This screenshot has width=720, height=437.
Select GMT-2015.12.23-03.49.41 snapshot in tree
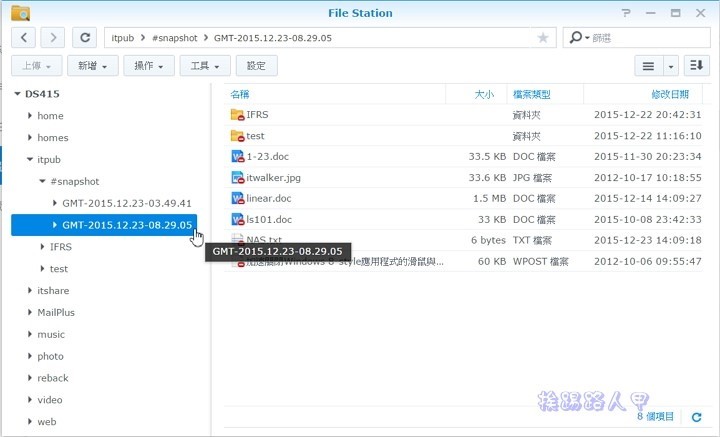(x=126, y=203)
